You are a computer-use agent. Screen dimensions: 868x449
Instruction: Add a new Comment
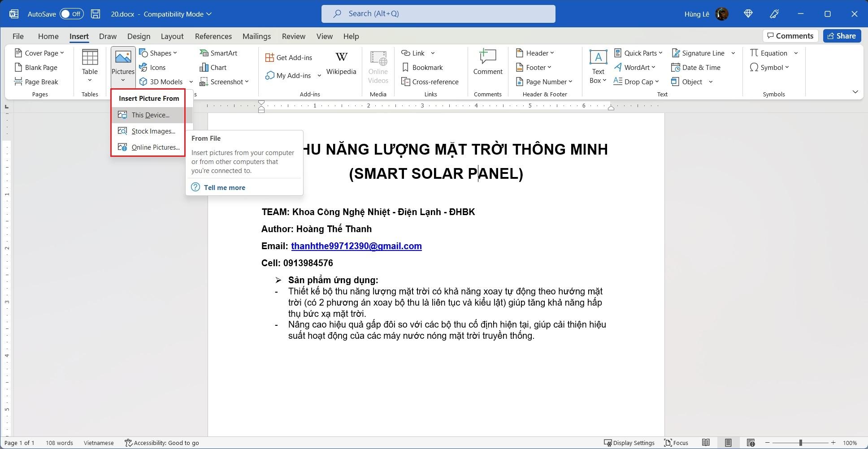pos(487,63)
